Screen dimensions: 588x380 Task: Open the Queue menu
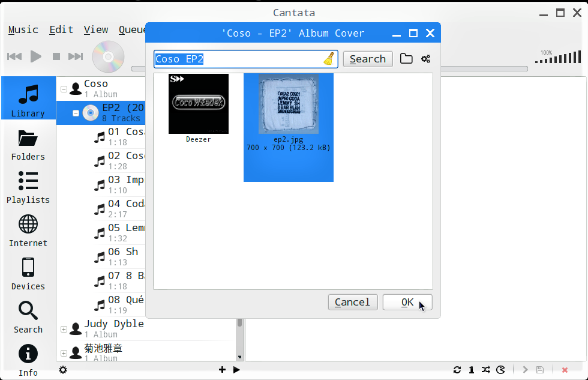click(x=132, y=29)
